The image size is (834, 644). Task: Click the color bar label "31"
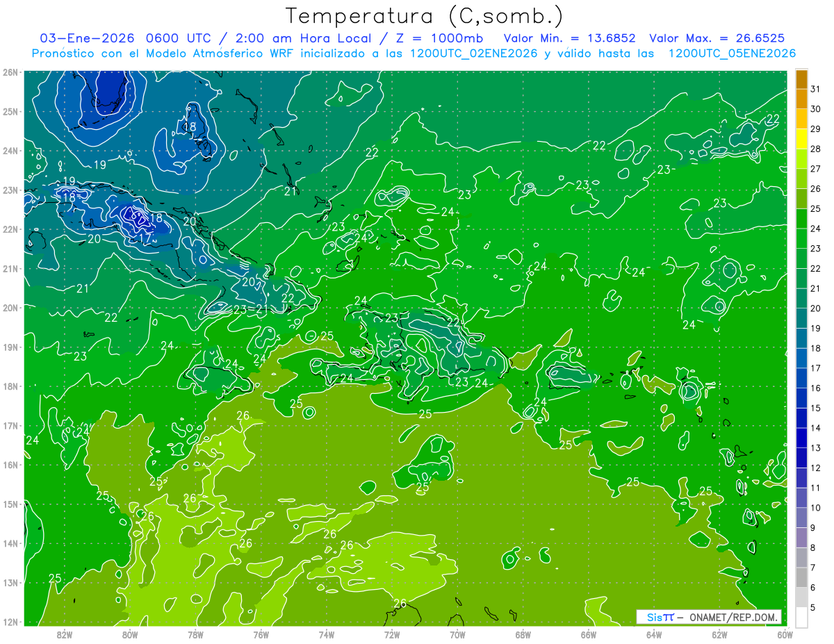click(x=816, y=89)
